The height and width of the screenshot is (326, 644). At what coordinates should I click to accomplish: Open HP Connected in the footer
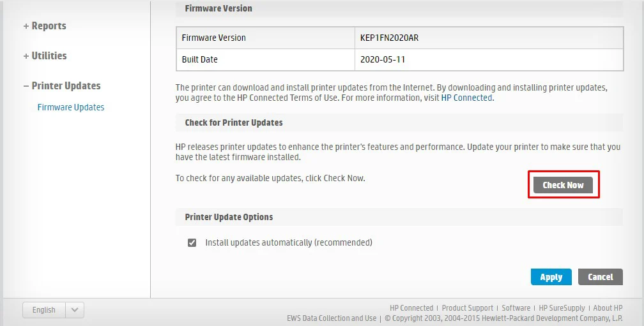click(x=411, y=307)
